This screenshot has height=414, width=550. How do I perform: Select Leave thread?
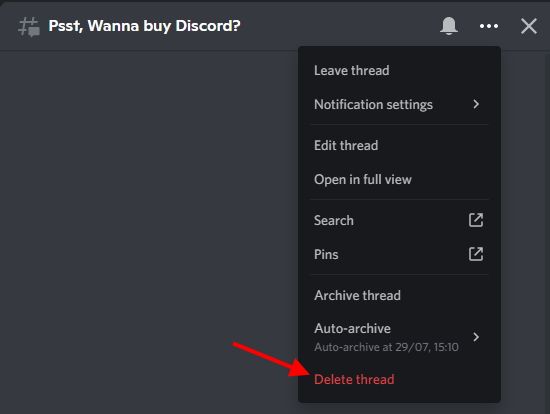click(x=399, y=71)
